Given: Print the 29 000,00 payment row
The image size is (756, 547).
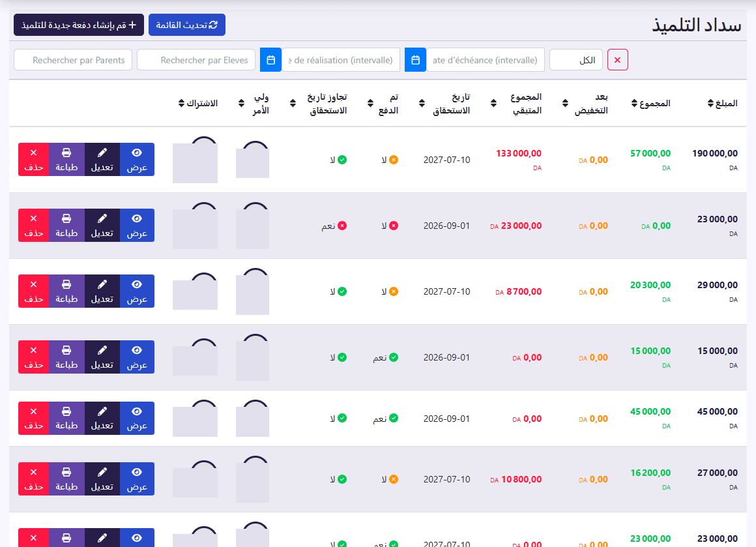Looking at the screenshot, I should 66,291.
